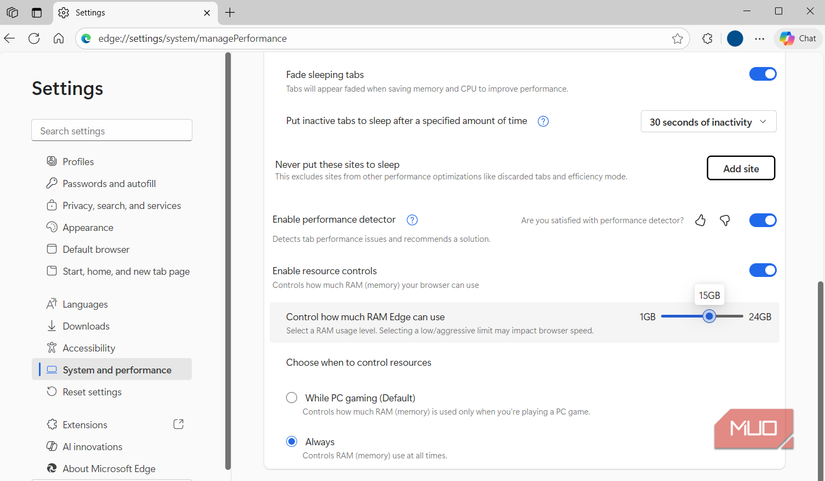825x481 pixels.
Task: Open the profile avatar menu
Action: tap(735, 38)
